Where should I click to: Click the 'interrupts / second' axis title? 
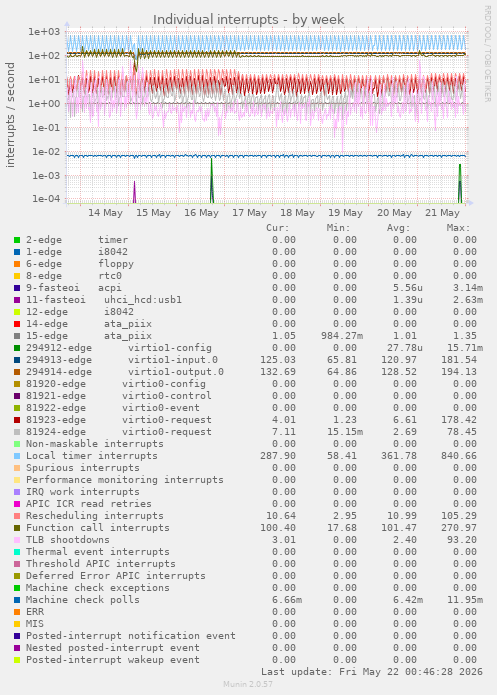(x=10, y=115)
